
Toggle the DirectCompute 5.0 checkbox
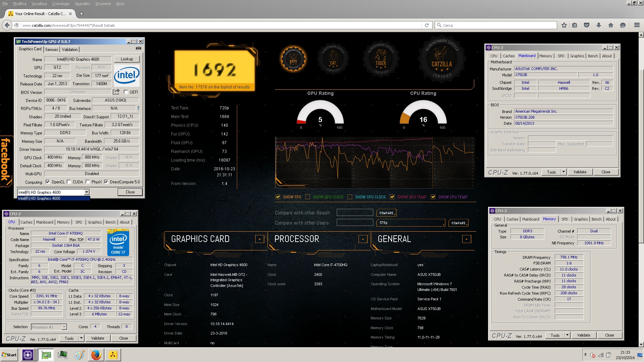[106, 182]
